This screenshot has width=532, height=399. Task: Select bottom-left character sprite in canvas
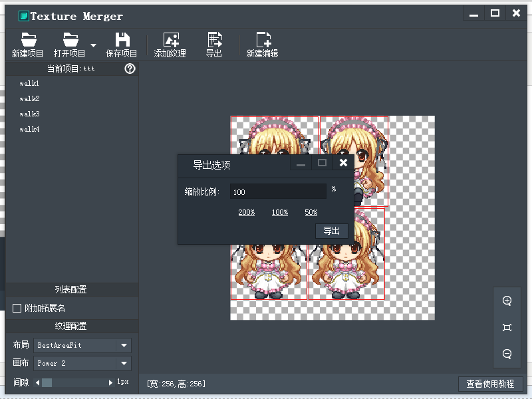269,271
